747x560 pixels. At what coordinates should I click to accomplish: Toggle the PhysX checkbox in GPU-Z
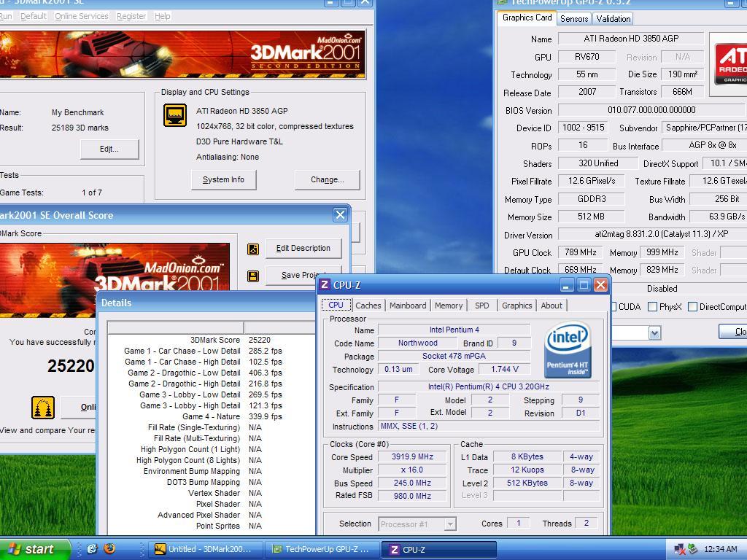pos(653,307)
